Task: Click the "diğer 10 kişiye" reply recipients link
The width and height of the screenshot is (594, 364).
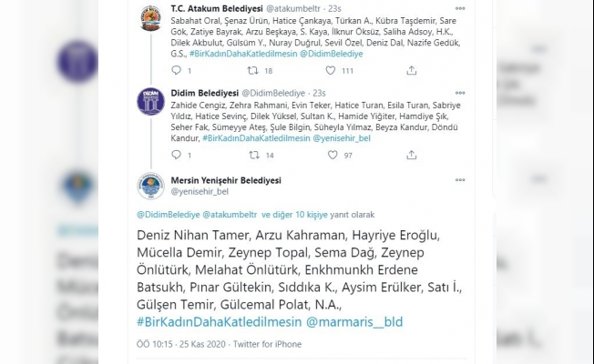Action: click(302, 215)
